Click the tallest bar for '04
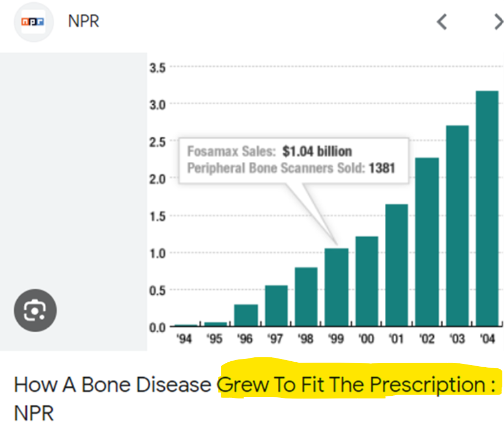The width and height of the screenshot is (504, 432). click(487, 209)
